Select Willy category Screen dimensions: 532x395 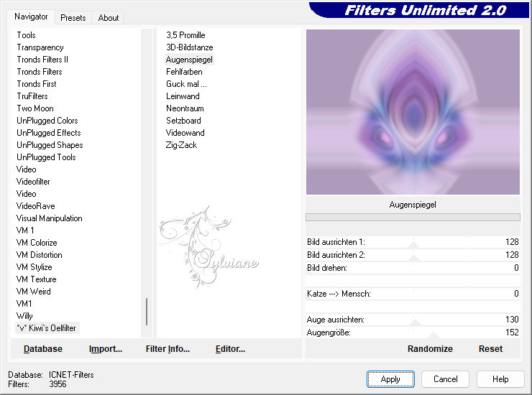click(24, 316)
